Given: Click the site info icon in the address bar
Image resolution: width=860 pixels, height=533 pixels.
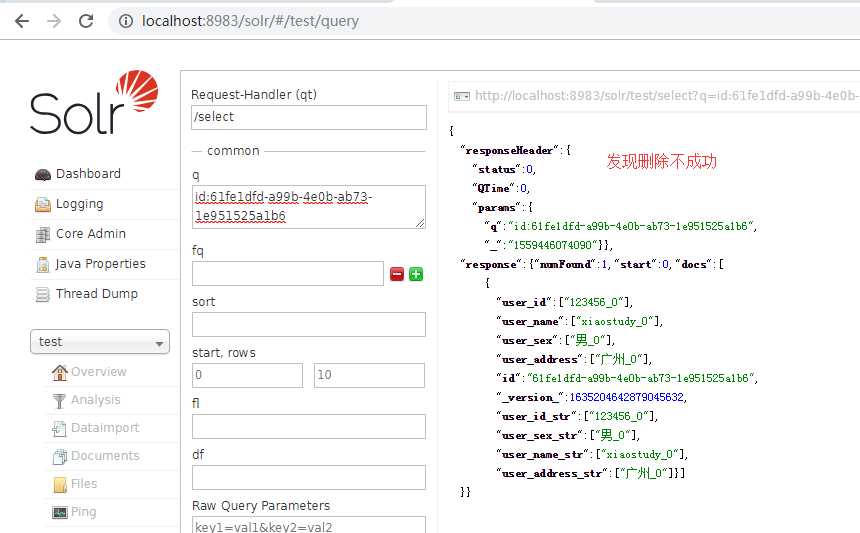Looking at the screenshot, I should click(126, 21).
